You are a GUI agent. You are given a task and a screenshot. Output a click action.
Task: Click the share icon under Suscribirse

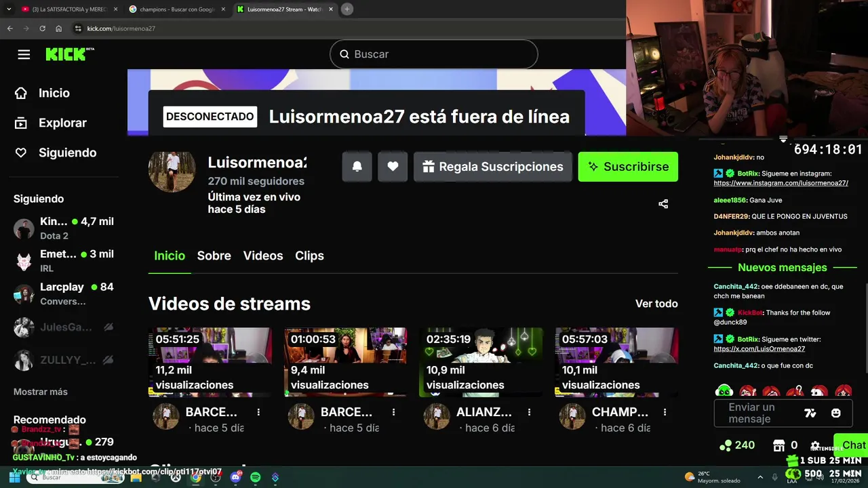663,204
